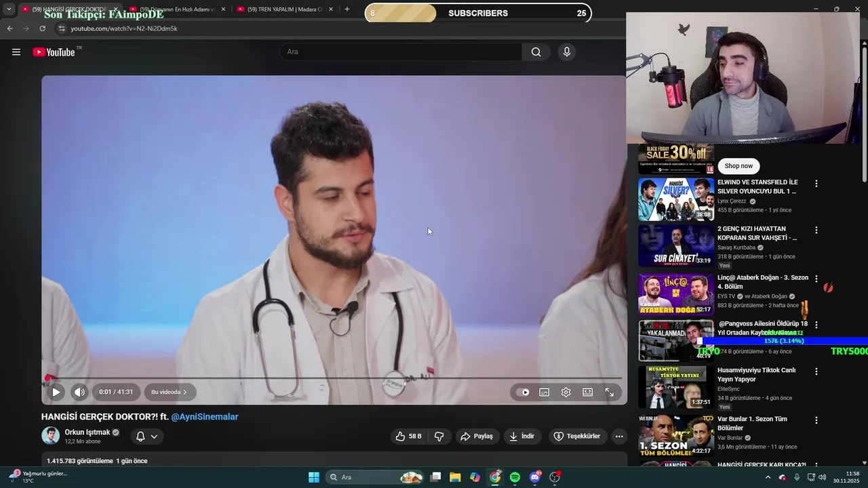Click into the YouTube 'Ara' search field
Viewport: 868px width, 488px height.
click(400, 52)
